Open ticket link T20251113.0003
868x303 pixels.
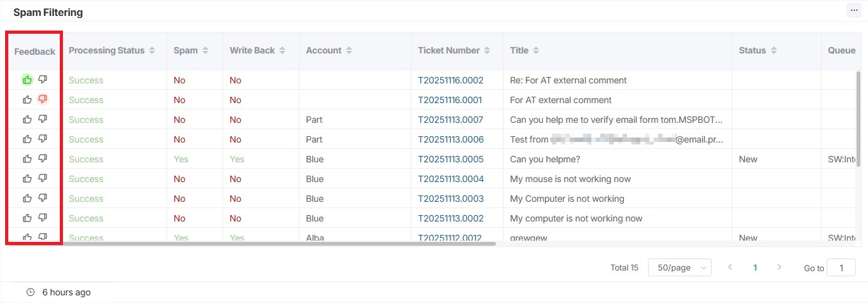tap(450, 199)
